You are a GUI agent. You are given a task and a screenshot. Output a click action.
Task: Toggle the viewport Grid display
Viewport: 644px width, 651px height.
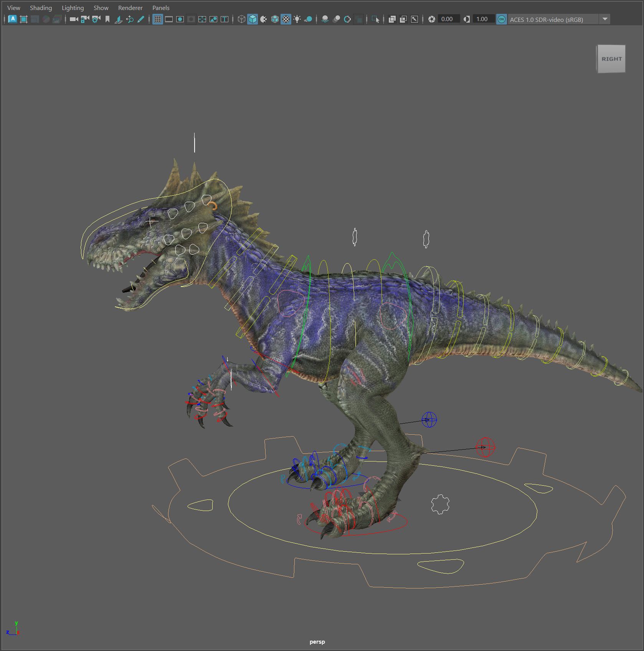[158, 19]
